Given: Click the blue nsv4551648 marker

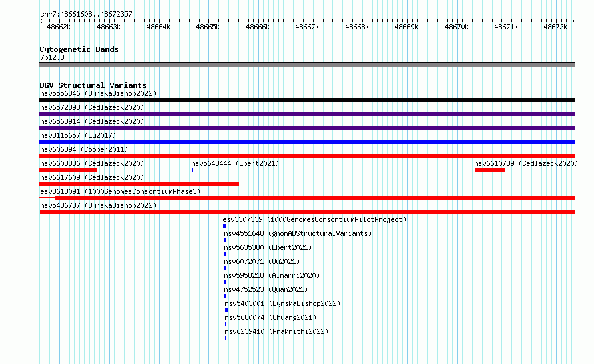Looking at the screenshot, I should coord(225,240).
